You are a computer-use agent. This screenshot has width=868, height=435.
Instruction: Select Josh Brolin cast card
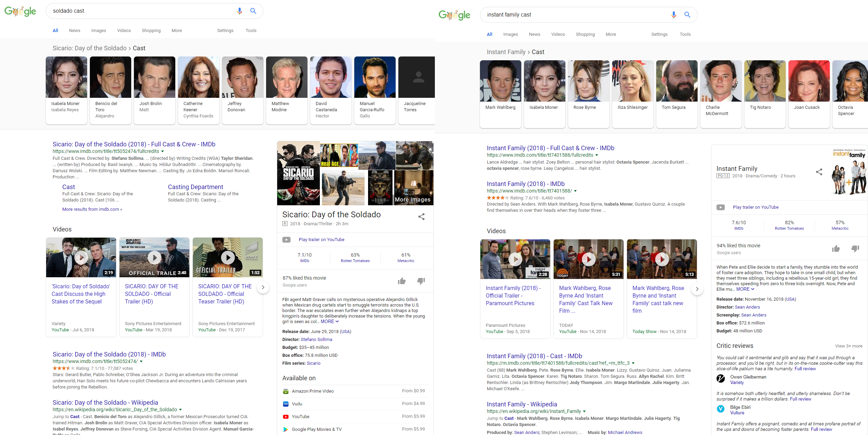pos(155,90)
